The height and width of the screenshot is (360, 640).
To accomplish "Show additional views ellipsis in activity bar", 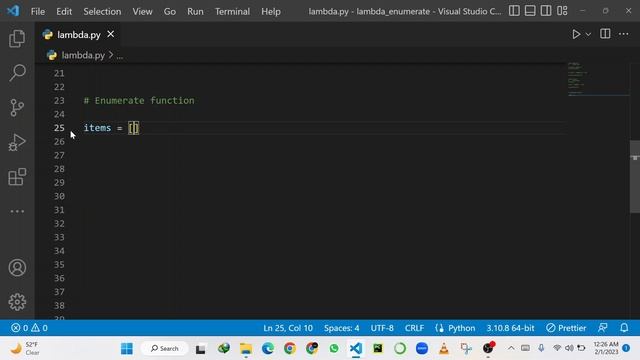I will coord(17,211).
